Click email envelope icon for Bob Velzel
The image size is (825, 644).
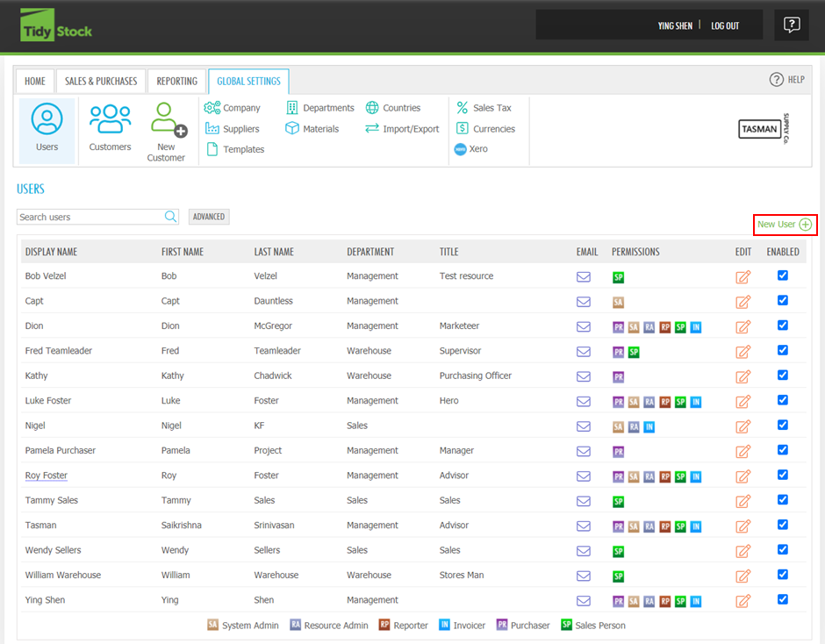(584, 276)
